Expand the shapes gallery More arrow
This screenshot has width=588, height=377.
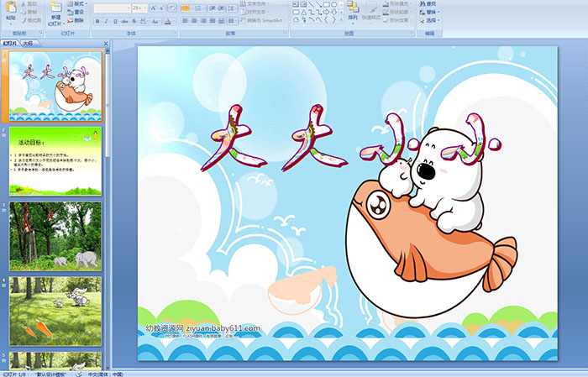[341, 18]
